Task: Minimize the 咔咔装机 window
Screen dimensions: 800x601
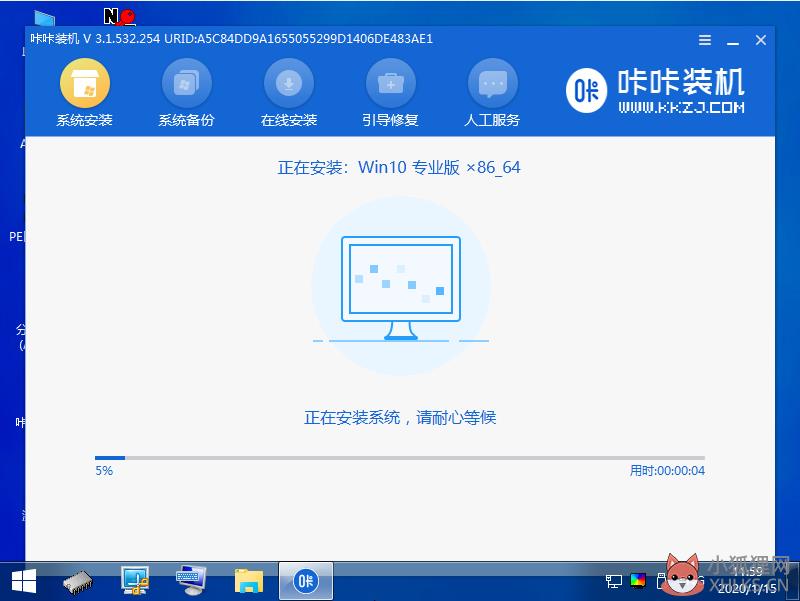Action: click(x=733, y=41)
